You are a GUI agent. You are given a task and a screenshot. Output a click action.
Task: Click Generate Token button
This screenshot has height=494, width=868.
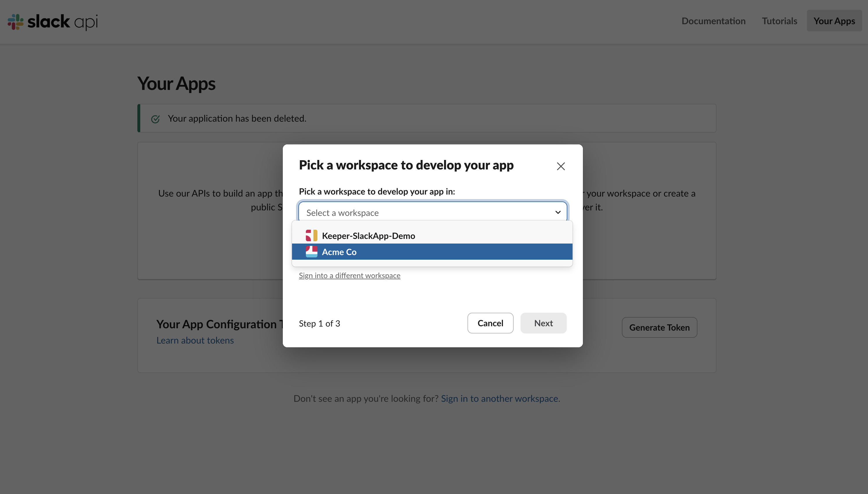click(x=659, y=327)
